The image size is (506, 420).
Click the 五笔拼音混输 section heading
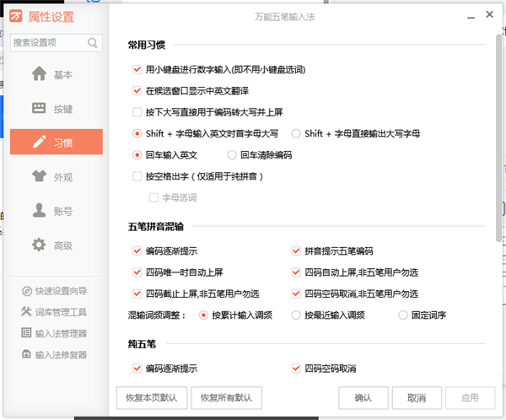pos(156,226)
